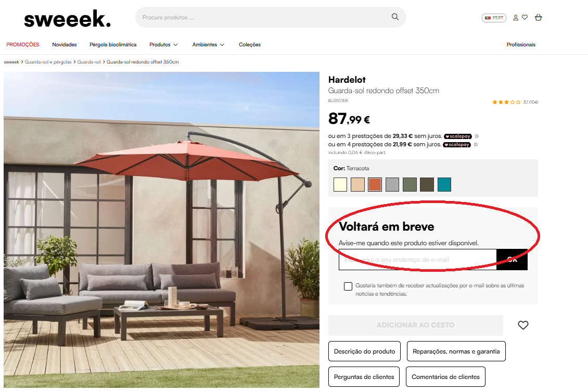Screen dimensions: 588x391
Task: Select the grey color swatch
Action: point(392,185)
